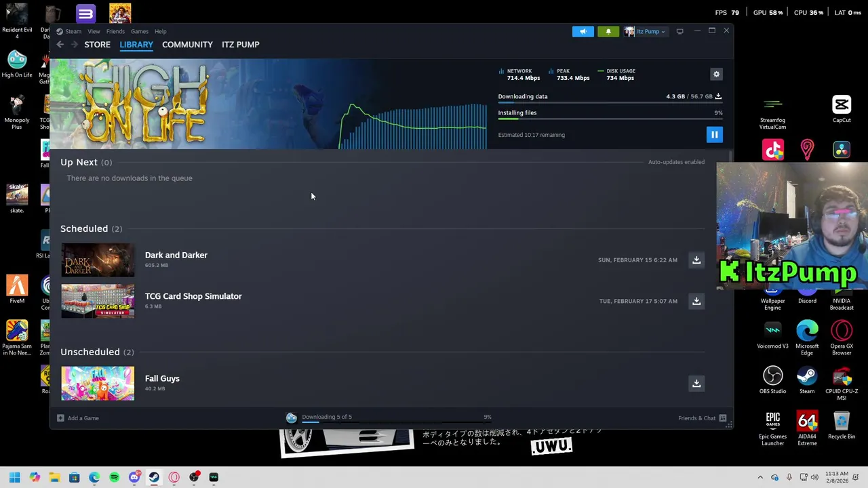Click the TCG Card Shop Simulator title
This screenshot has width=868, height=488.
[193, 296]
